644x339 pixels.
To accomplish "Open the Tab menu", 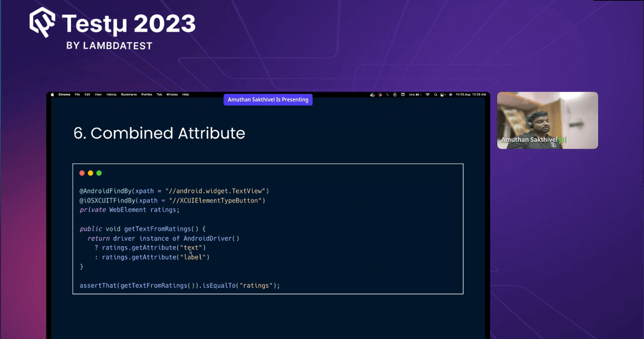I will 159,95.
